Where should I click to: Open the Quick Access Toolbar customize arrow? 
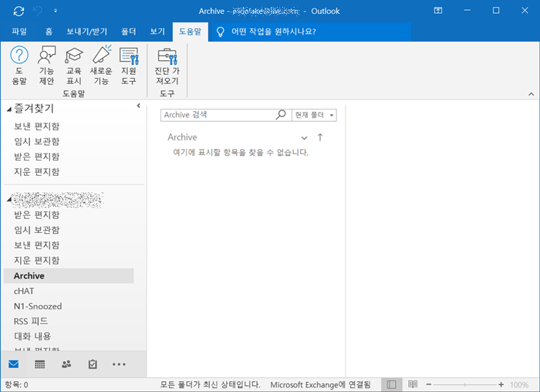pyautogui.click(x=56, y=11)
